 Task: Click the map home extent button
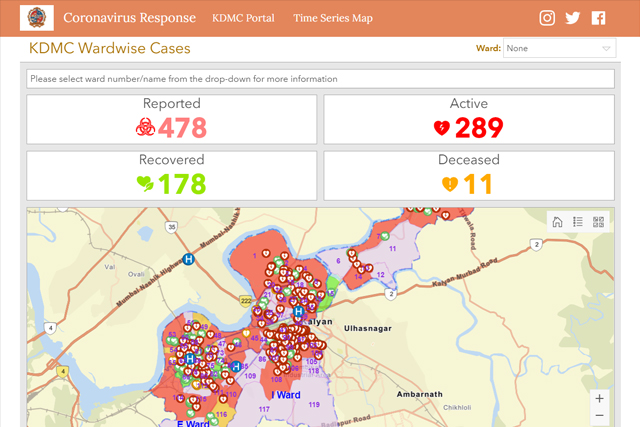[x=558, y=222]
